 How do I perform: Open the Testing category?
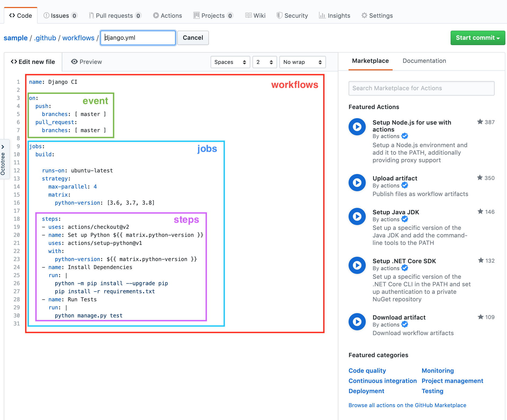click(x=432, y=391)
